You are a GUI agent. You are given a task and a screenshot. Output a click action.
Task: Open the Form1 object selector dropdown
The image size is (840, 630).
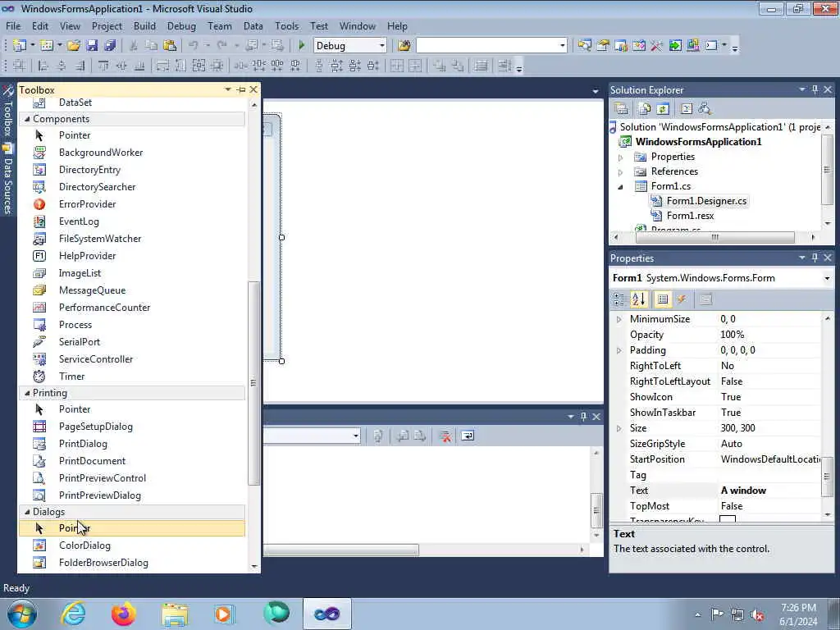(827, 278)
